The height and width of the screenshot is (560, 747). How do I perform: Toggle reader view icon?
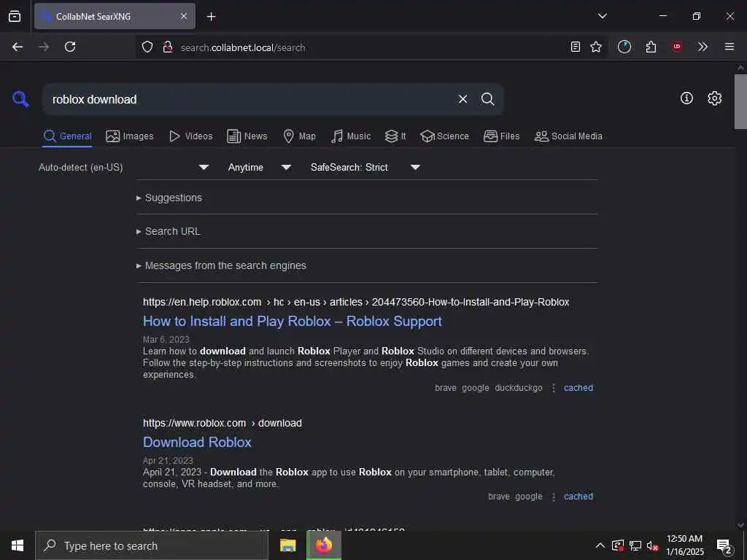pyautogui.click(x=576, y=47)
